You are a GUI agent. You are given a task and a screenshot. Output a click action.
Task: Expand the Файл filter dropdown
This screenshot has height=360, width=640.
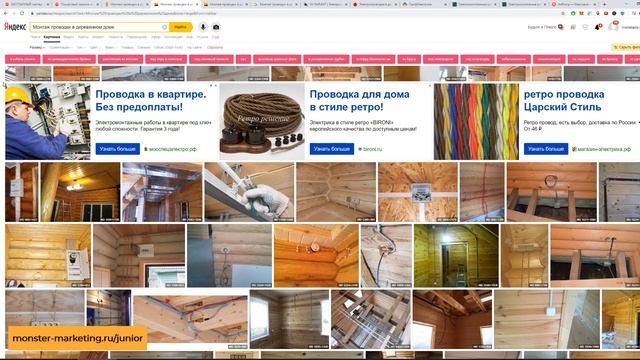111,47
